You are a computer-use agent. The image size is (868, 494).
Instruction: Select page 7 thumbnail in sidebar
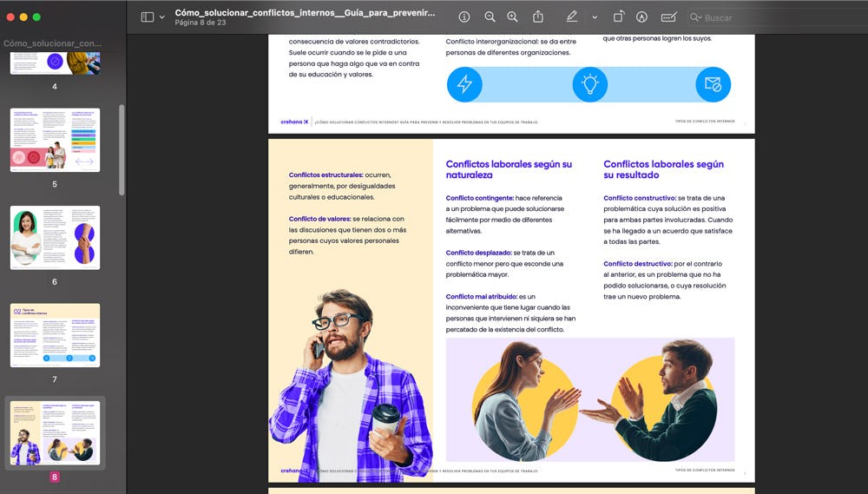pos(55,335)
